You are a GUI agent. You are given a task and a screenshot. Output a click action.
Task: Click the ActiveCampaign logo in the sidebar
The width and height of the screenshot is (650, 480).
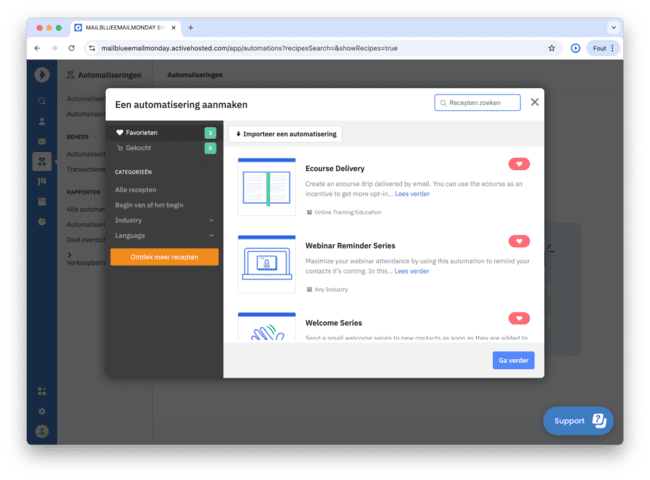click(42, 75)
